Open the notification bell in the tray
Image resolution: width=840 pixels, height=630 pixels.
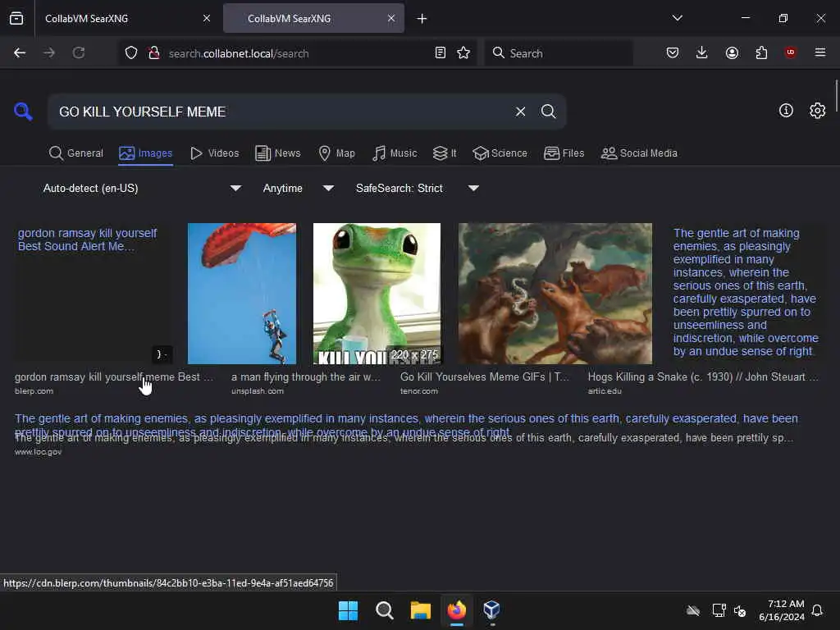817,610
